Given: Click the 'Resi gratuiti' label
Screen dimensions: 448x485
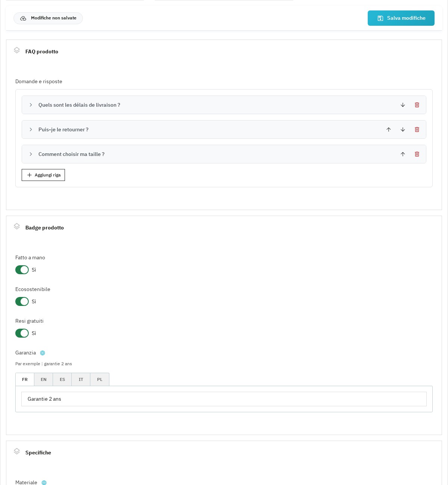Looking at the screenshot, I should click(29, 321).
